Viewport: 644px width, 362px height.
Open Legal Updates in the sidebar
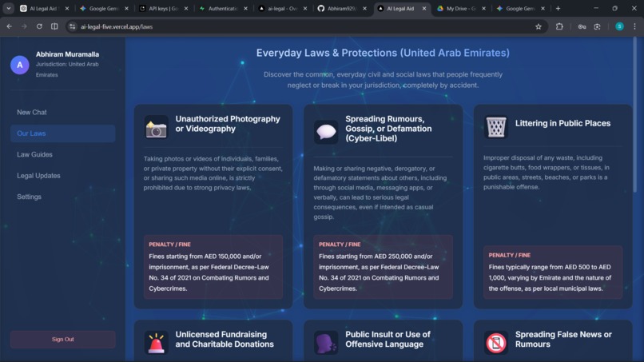[x=63, y=176]
